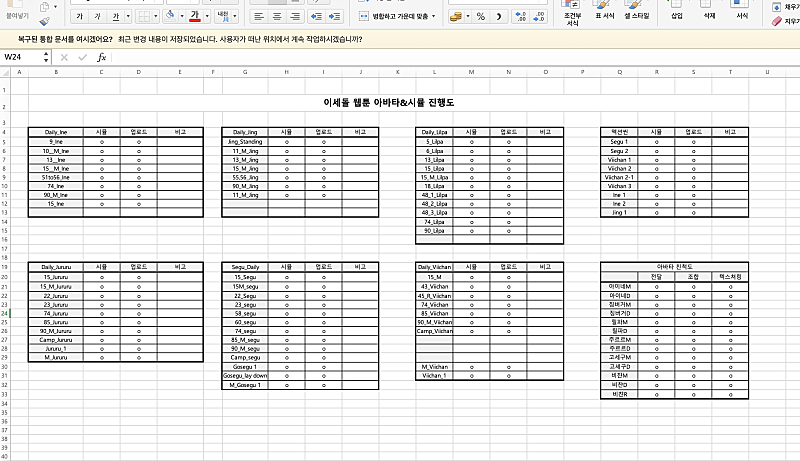Click the decrease indent icon
This screenshot has width=800, height=461.
pos(316,16)
